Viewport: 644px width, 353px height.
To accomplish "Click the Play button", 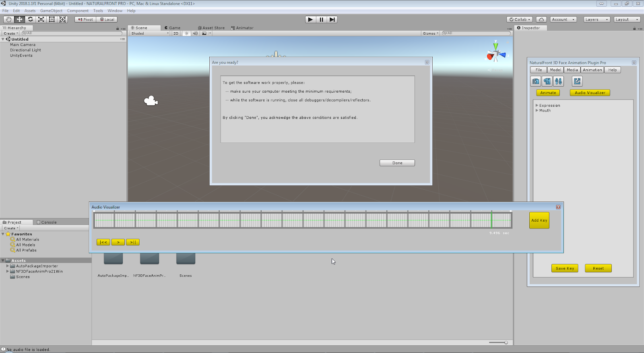I will [x=310, y=19].
